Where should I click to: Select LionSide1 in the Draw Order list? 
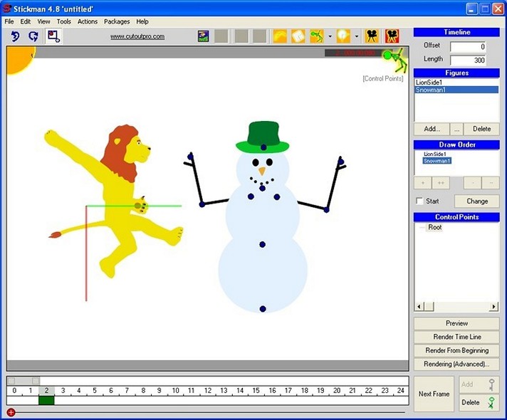coord(435,154)
